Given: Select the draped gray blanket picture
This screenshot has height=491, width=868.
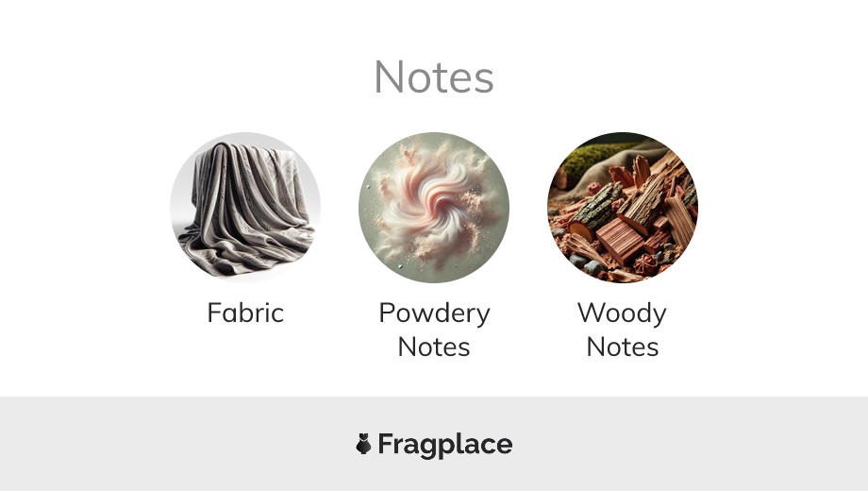Looking at the screenshot, I should tap(245, 208).
